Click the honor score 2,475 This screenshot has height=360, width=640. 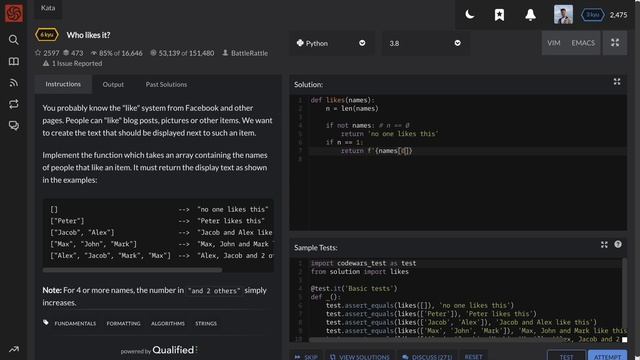(618, 15)
